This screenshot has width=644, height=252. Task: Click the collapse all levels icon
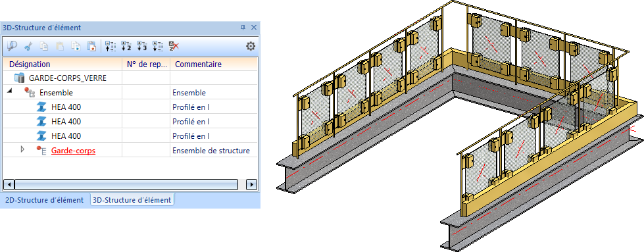[111, 46]
